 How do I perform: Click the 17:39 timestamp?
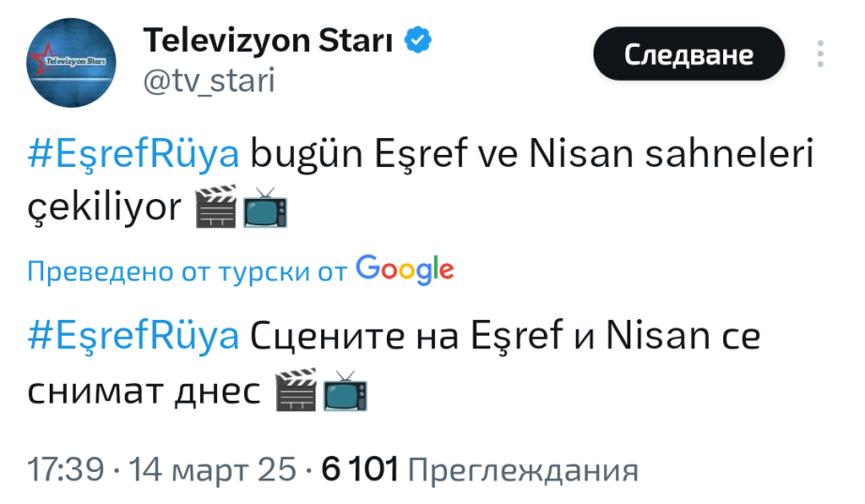coord(64,468)
